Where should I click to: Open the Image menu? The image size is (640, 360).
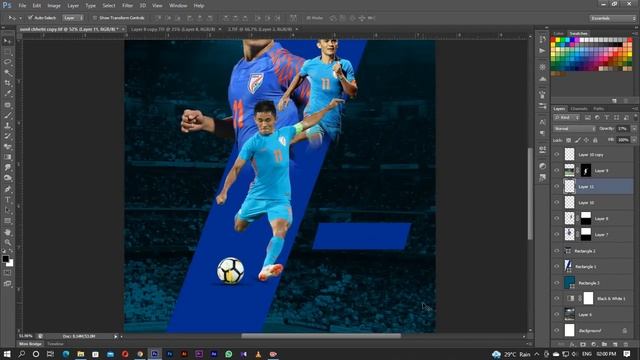tap(54, 6)
